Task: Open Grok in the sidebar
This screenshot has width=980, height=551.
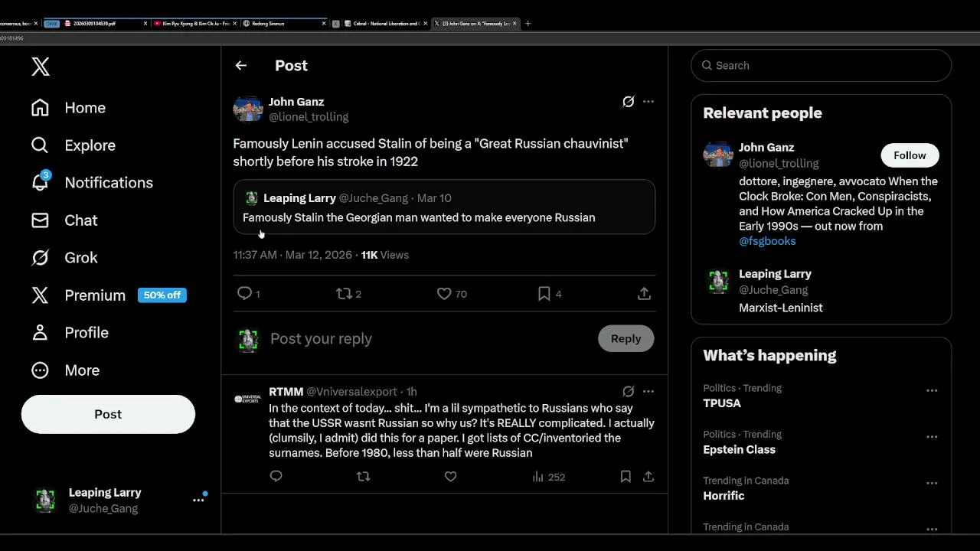Action: 64,258
